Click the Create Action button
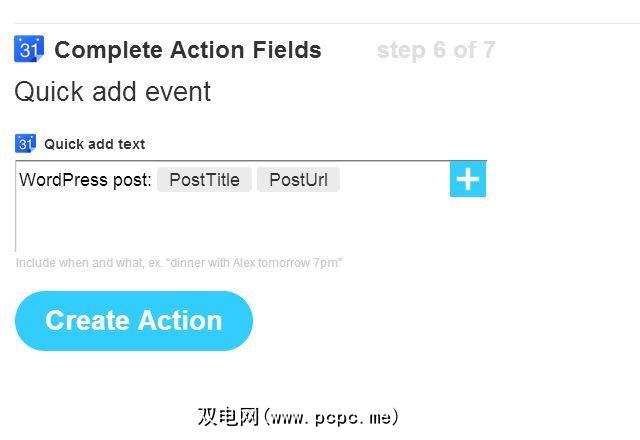The width and height of the screenshot is (640, 440). point(133,321)
